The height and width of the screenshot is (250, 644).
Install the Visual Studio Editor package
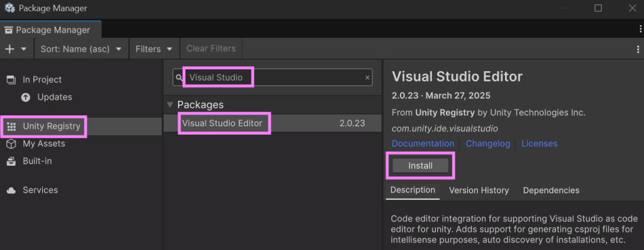(420, 166)
